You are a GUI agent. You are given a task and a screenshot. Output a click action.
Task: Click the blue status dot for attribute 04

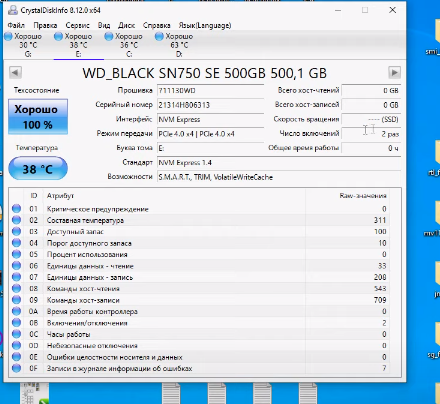tap(16, 243)
